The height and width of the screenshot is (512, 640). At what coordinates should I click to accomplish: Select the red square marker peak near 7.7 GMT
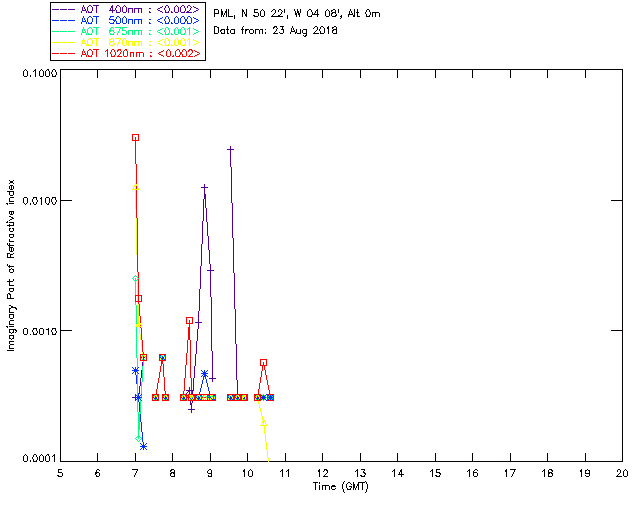click(x=162, y=358)
